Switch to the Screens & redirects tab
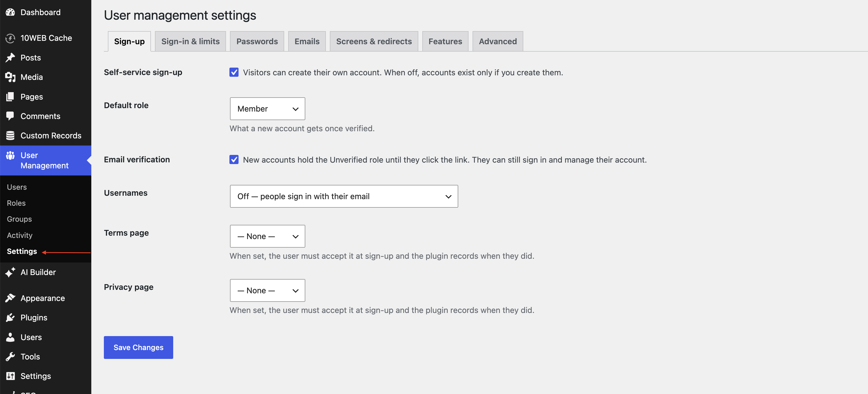The image size is (868, 394). click(374, 41)
